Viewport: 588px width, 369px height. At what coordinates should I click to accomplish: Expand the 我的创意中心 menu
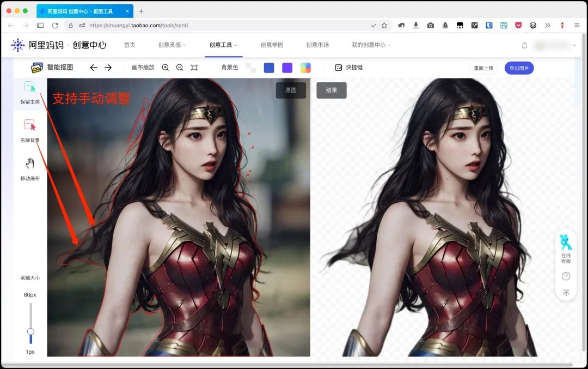tap(371, 45)
